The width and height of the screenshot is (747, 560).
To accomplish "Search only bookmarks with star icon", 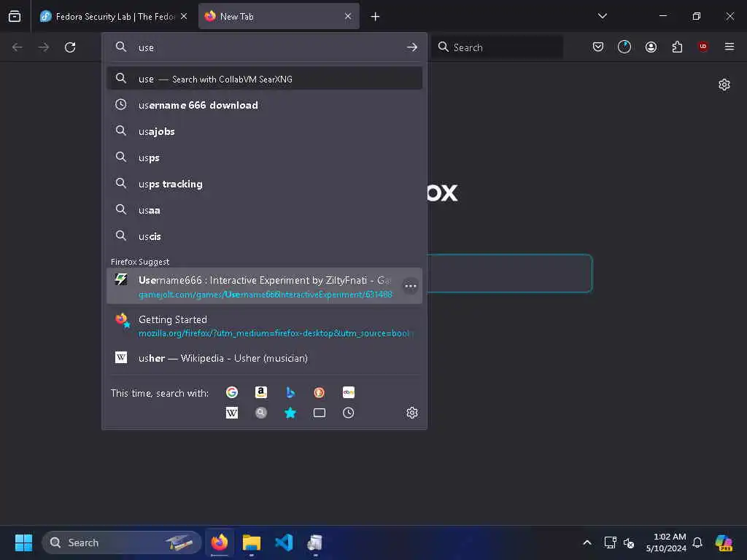I will click(x=290, y=413).
